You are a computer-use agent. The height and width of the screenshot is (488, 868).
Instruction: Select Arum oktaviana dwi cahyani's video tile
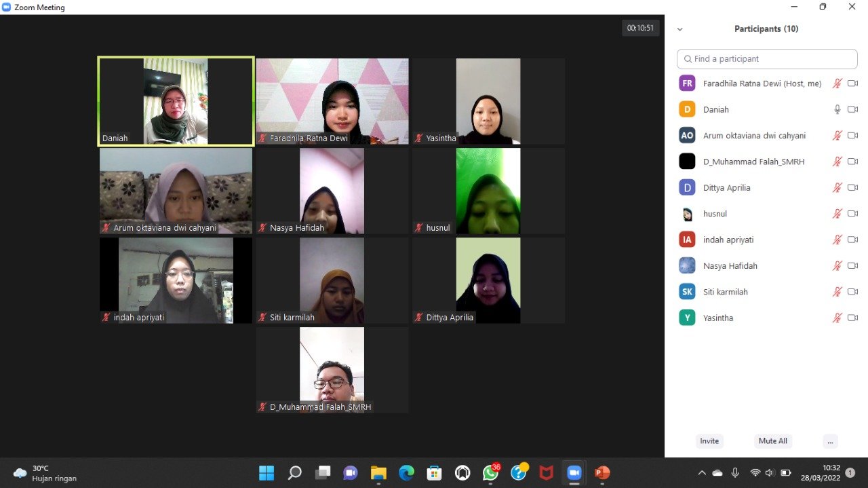pyautogui.click(x=176, y=191)
